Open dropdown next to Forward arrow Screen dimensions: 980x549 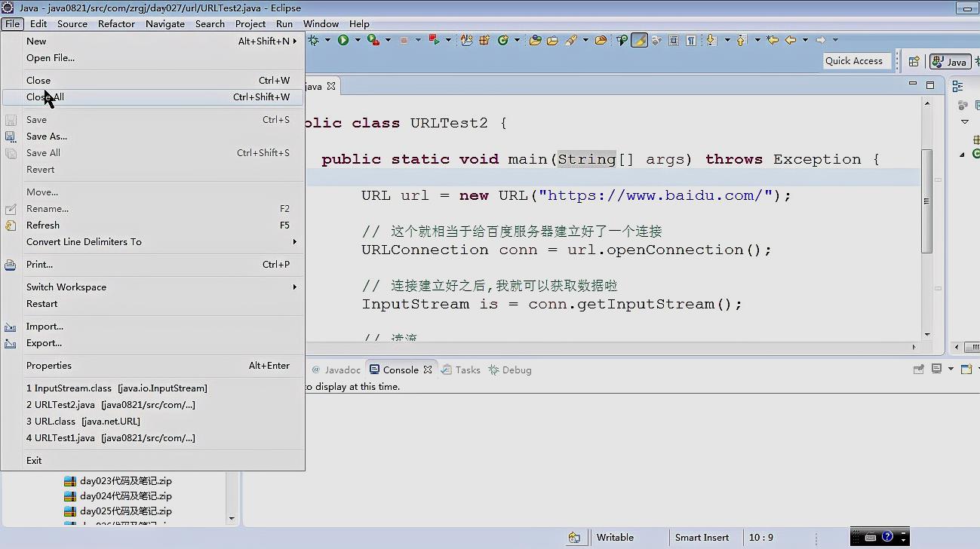pyautogui.click(x=835, y=40)
